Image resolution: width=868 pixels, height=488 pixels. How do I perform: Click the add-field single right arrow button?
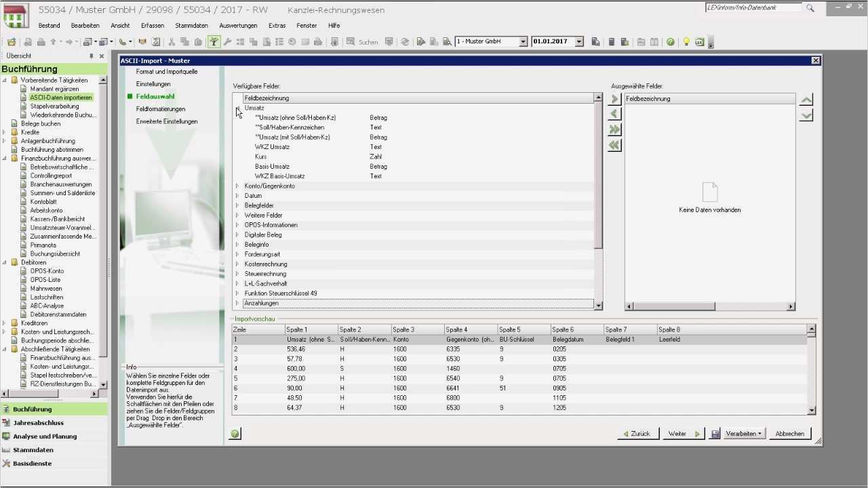coord(615,100)
